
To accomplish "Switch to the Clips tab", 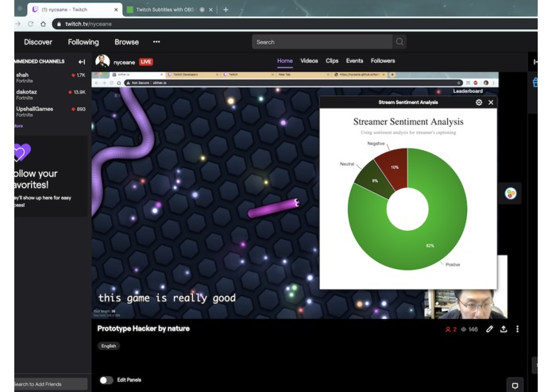I will point(332,61).
